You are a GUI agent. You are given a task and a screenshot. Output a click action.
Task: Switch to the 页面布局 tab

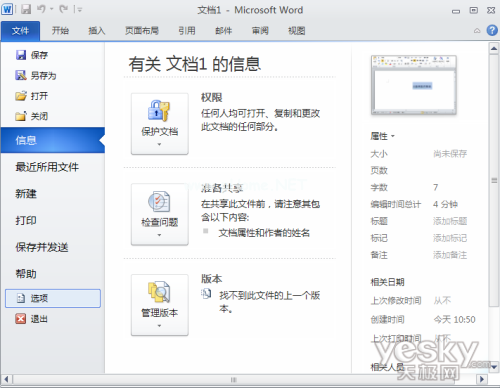(142, 31)
